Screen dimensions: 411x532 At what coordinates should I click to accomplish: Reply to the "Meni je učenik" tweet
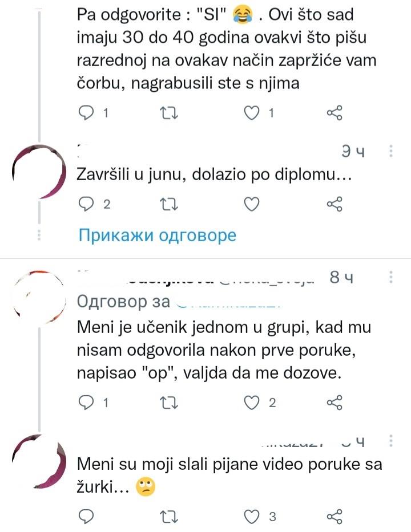pyautogui.click(x=85, y=403)
